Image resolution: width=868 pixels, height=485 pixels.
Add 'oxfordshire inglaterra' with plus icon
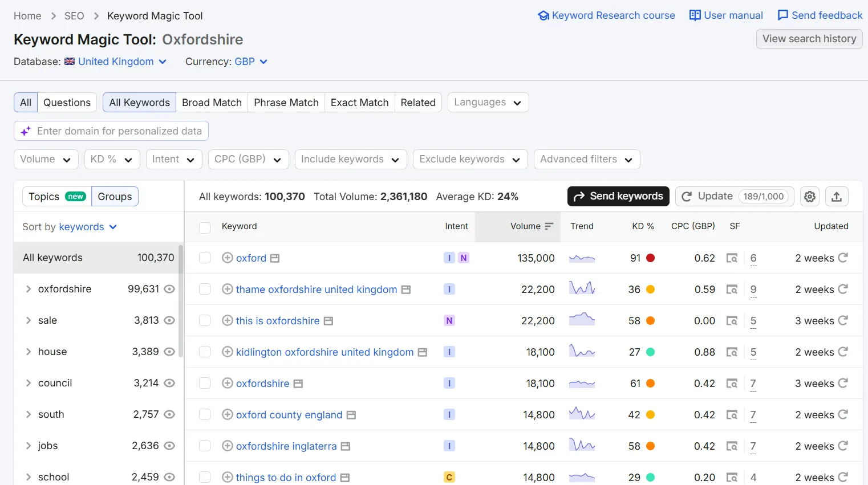pyautogui.click(x=227, y=446)
